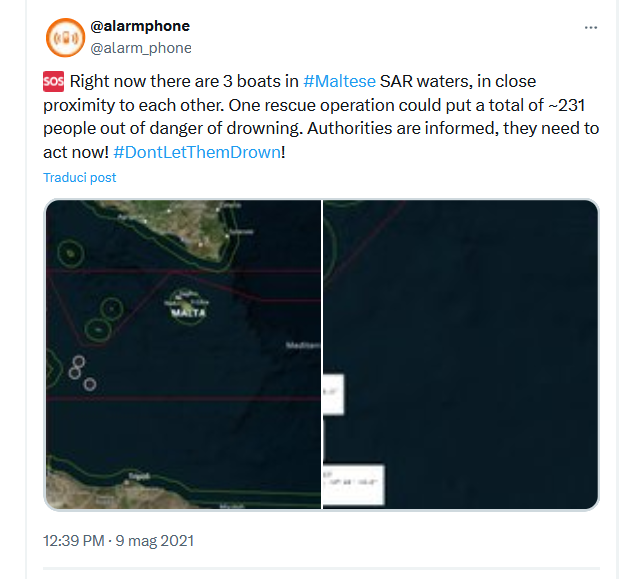This screenshot has height=579, width=632.
Task: Open the #Maltese hashtag
Action: [339, 81]
